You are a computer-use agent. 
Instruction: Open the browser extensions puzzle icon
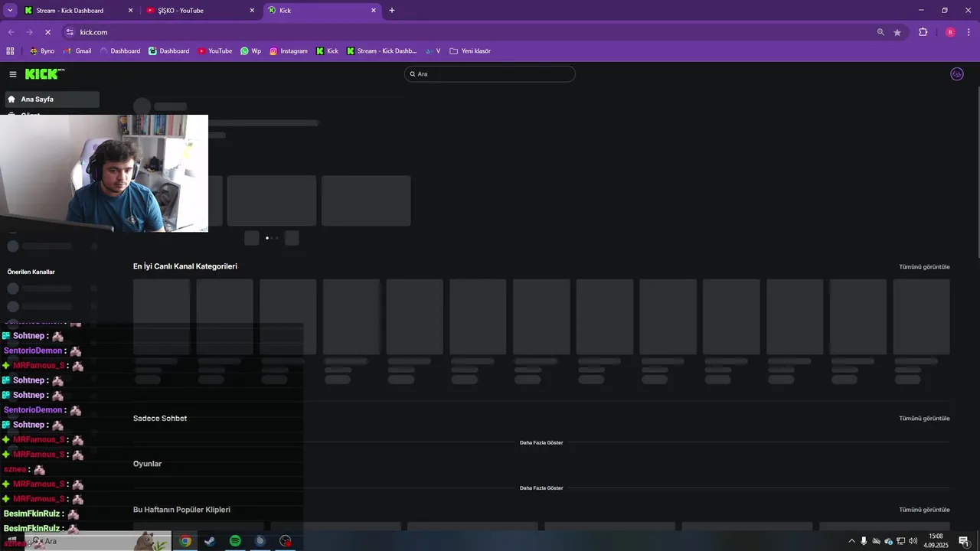tap(923, 32)
